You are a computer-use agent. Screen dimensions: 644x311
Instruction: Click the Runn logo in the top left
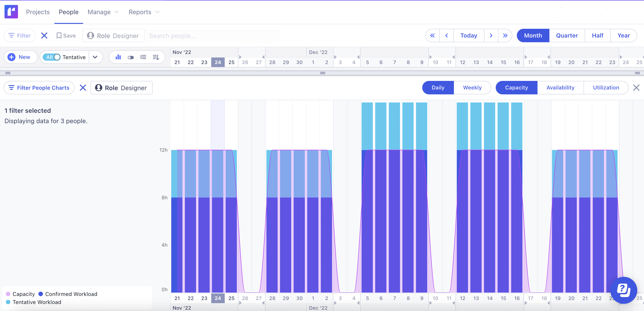(11, 11)
